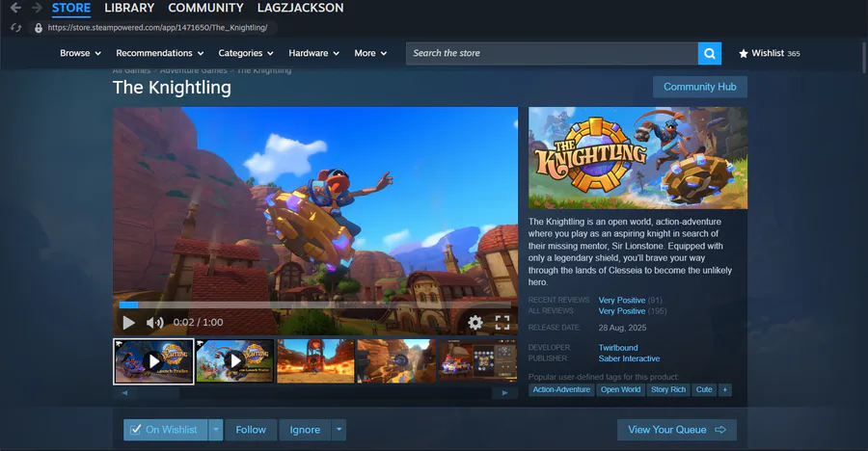This screenshot has width=868, height=451.
Task: Click The Knightling header capsule image
Action: tap(637, 158)
